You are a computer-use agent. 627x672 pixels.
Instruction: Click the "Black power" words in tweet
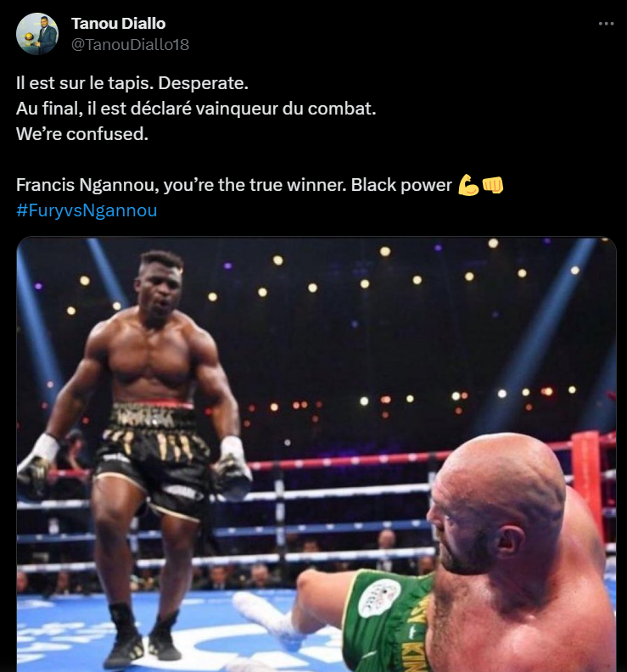pos(401,185)
